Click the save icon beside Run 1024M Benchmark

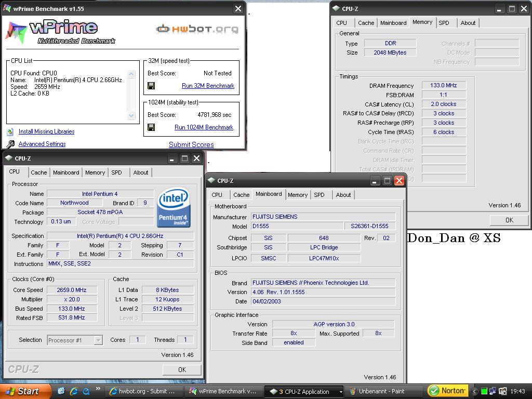tap(151, 127)
